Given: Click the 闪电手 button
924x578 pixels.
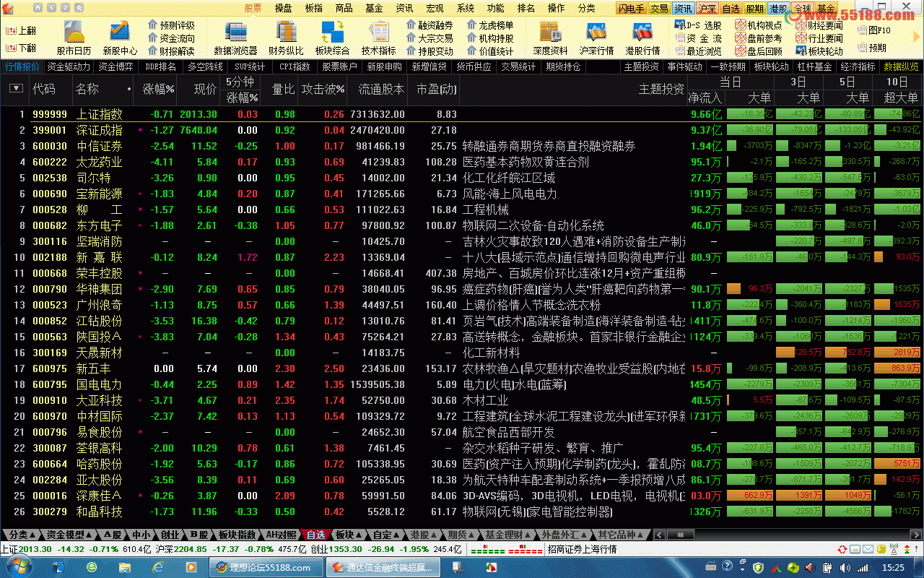Looking at the screenshot, I should (x=631, y=9).
